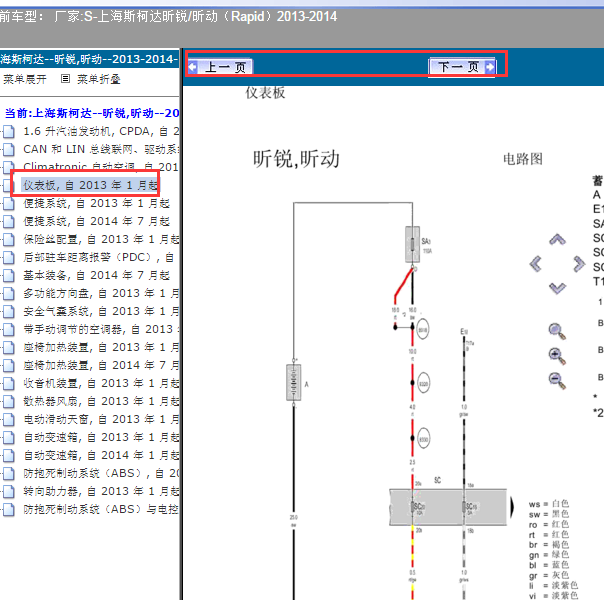This screenshot has height=600, width=604.
Task: Open 防抱死制动系统 (ABS), 自 20 entry
Action: click(x=101, y=473)
